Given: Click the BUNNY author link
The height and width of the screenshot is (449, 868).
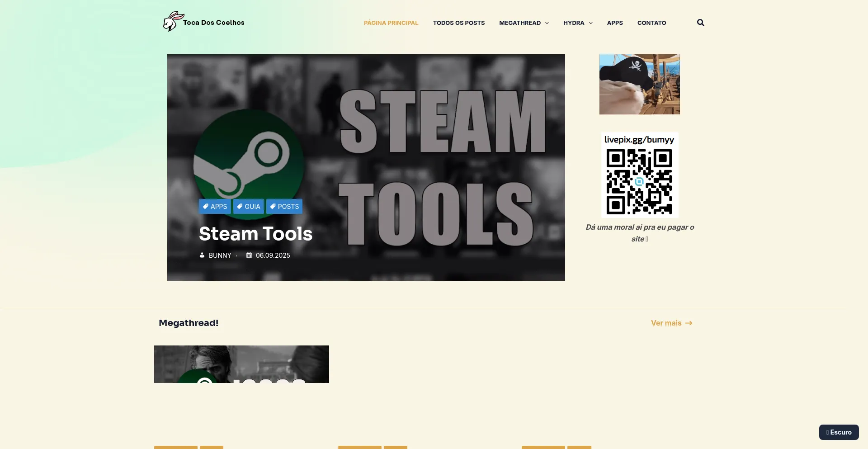Looking at the screenshot, I should tap(220, 255).
